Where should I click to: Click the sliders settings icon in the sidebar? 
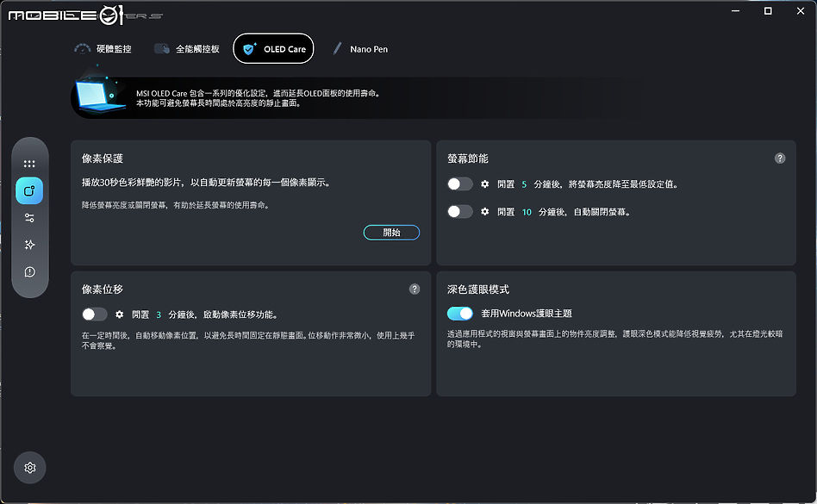[x=29, y=217]
